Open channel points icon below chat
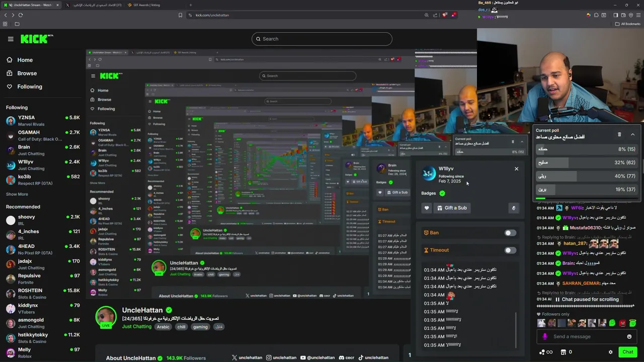The image size is (644, 362). coord(546,352)
